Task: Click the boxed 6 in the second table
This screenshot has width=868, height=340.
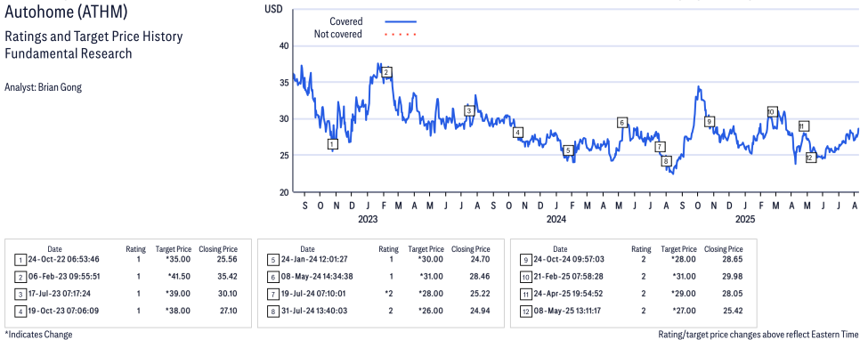Action: [x=272, y=276]
